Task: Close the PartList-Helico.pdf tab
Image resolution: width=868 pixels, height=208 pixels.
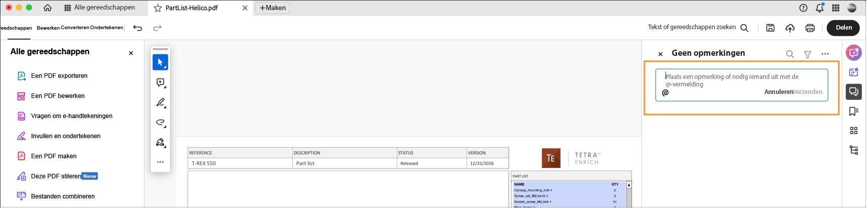Action: (245, 8)
